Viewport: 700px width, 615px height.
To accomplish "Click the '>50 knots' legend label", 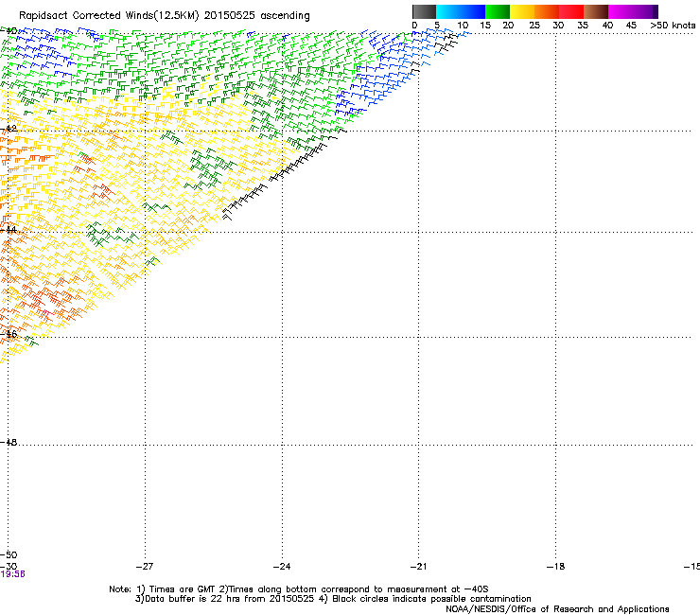I will [673, 26].
